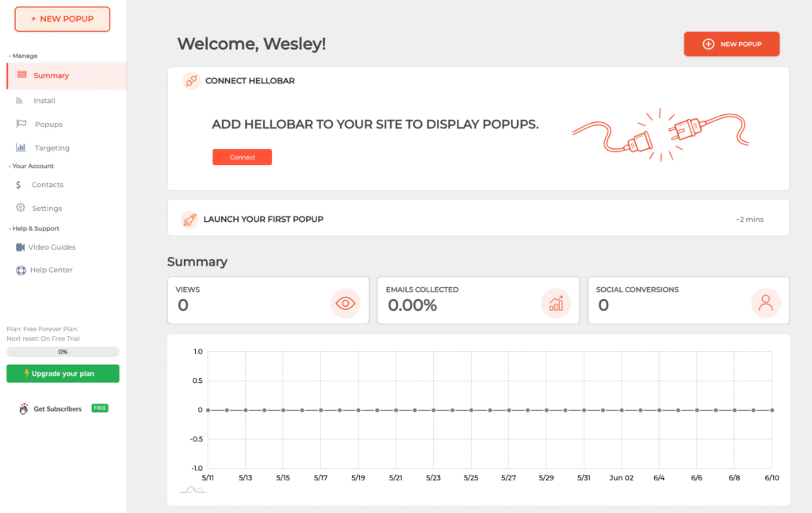The image size is (812, 513).
Task: Open the Targeting bar-chart icon
Action: pos(21,147)
